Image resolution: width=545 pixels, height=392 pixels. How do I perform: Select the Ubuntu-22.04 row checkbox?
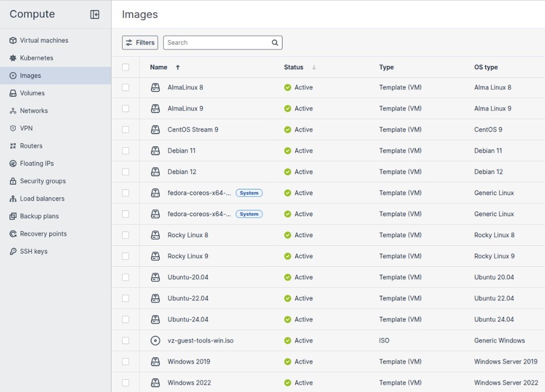click(125, 298)
